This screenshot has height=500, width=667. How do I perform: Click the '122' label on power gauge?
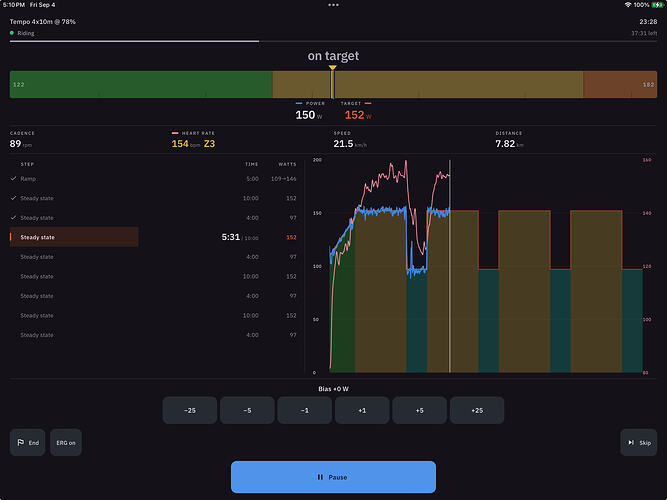(x=19, y=85)
